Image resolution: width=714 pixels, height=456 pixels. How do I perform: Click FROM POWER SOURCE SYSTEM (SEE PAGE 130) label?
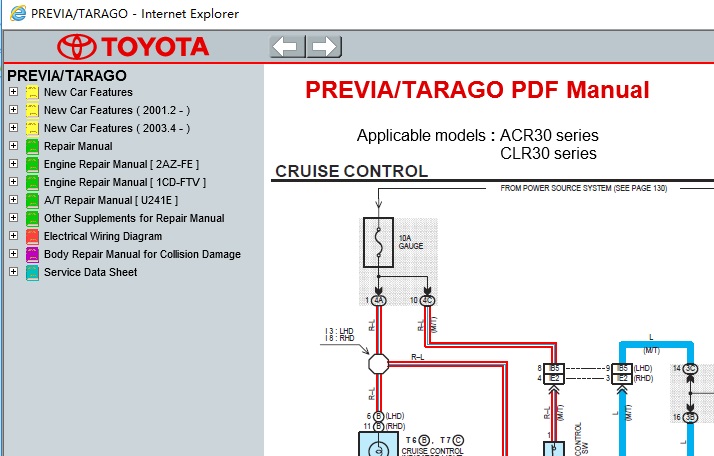click(584, 188)
